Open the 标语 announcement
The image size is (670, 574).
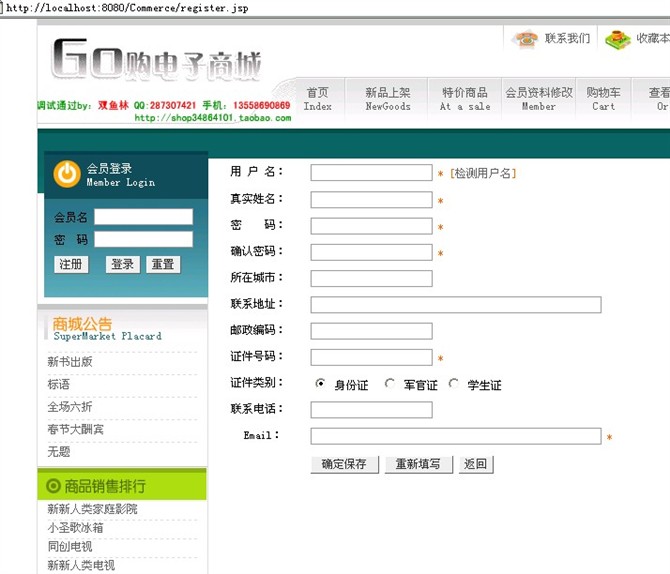pos(59,384)
